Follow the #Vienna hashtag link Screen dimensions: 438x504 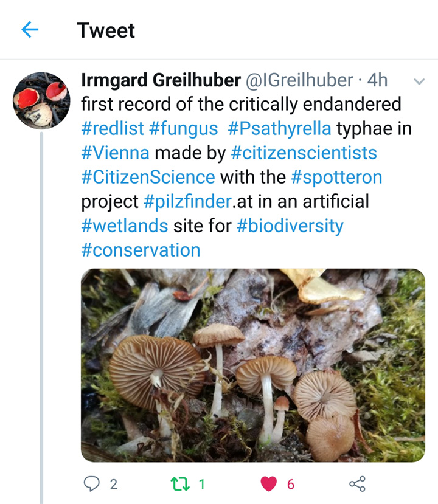coord(116,153)
